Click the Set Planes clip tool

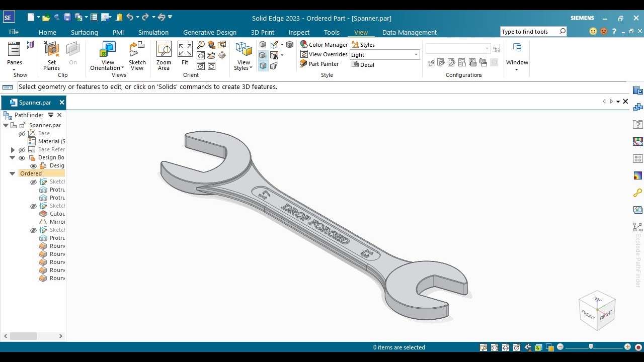click(51, 56)
